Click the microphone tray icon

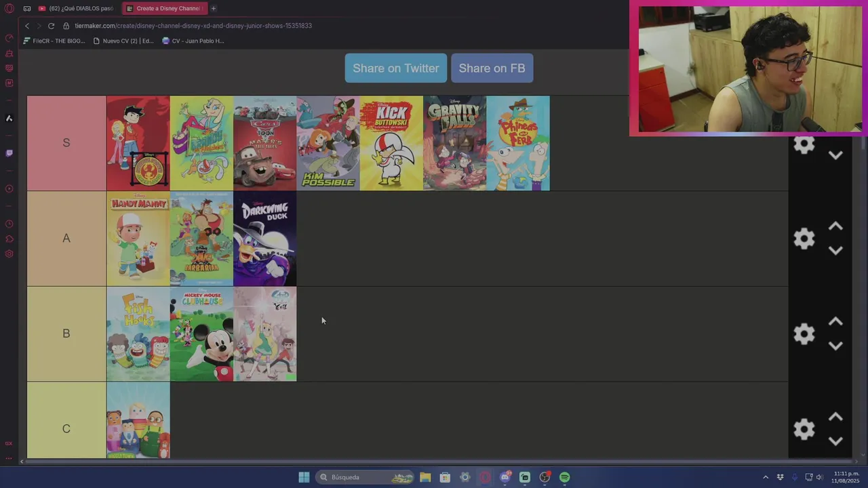pos(794,477)
